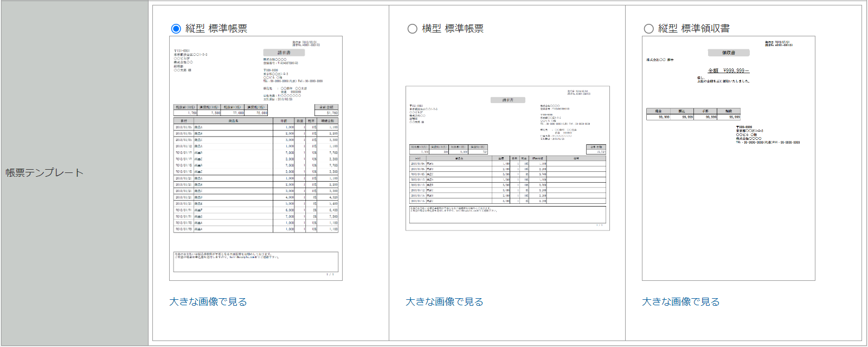Click the 請求書 header in portrait template preview
Screen dimensions: 868x347
tap(284, 53)
